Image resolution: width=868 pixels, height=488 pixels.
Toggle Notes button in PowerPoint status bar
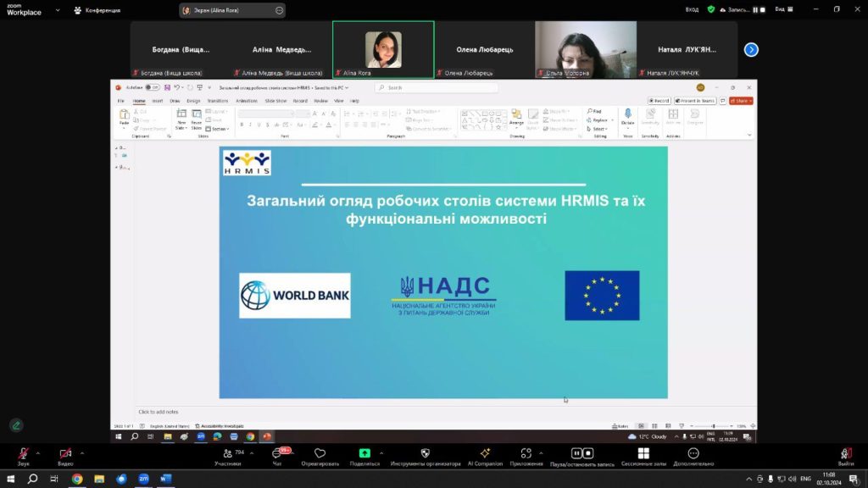(x=620, y=426)
